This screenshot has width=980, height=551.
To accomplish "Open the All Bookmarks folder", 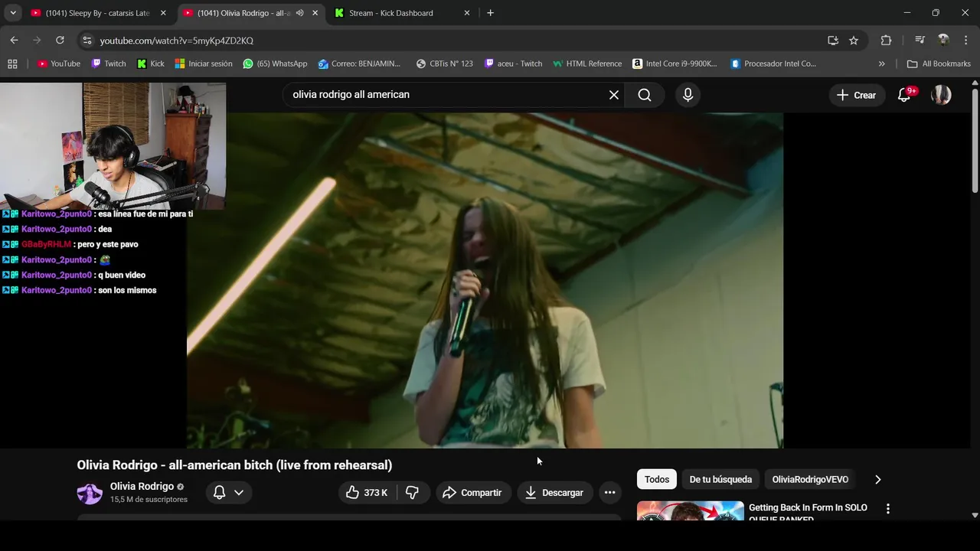I will 939,64.
